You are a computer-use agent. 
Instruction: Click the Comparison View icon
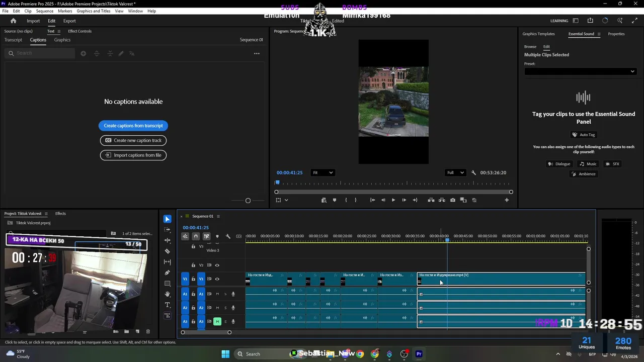[463, 200]
